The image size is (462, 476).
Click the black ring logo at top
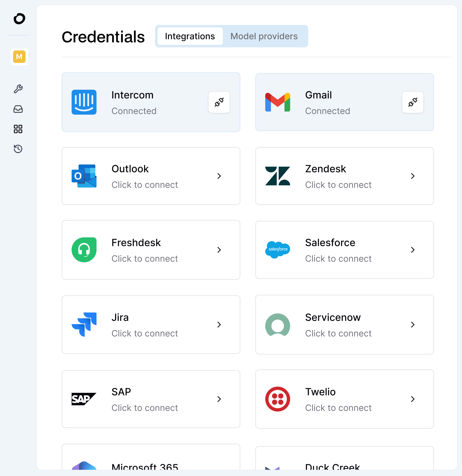point(19,19)
